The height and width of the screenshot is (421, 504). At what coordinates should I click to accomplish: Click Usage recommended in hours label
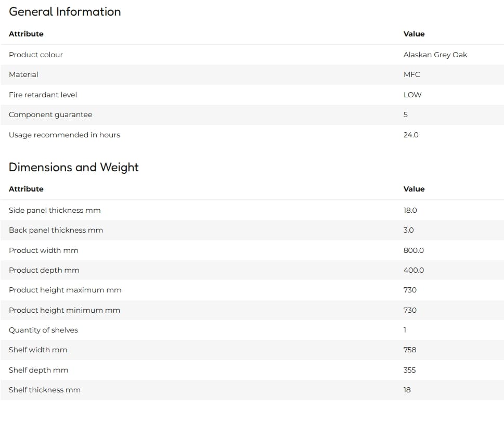[64, 135]
